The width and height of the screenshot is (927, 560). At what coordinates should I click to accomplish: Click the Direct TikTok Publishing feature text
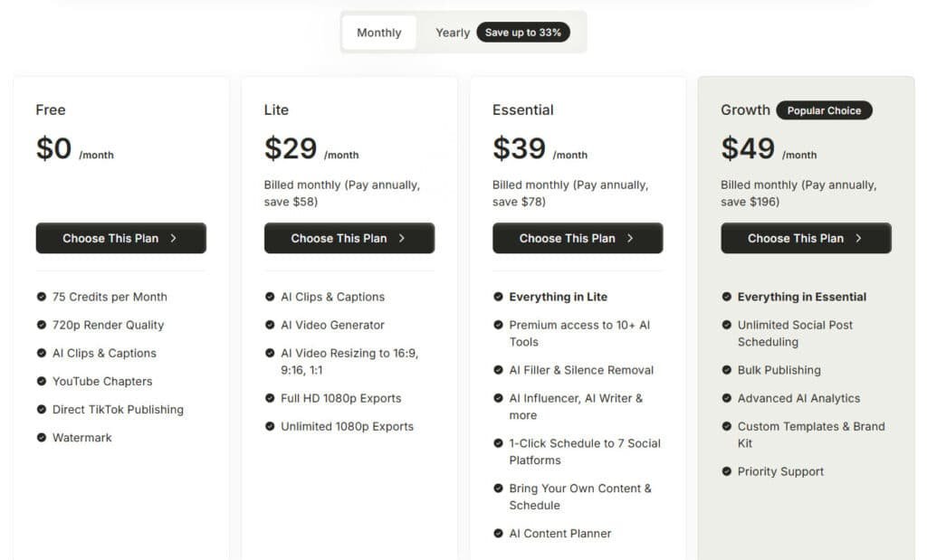(118, 410)
